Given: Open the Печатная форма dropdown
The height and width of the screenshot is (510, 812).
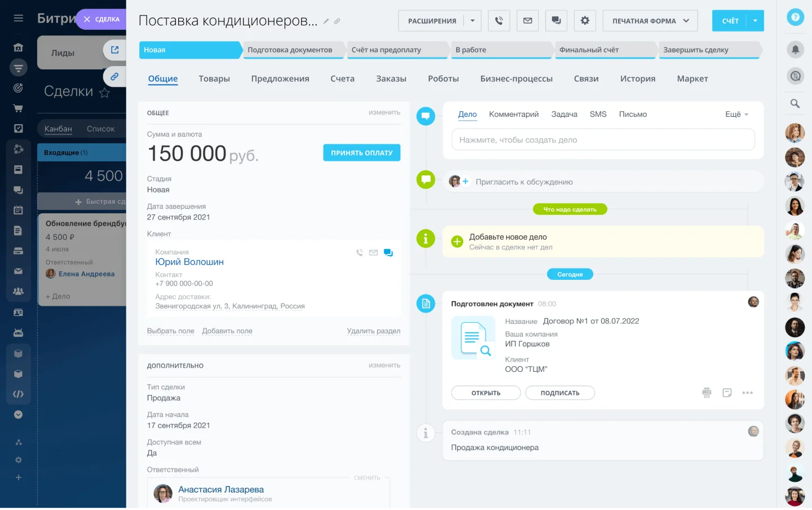Looking at the screenshot, I should click(650, 20).
